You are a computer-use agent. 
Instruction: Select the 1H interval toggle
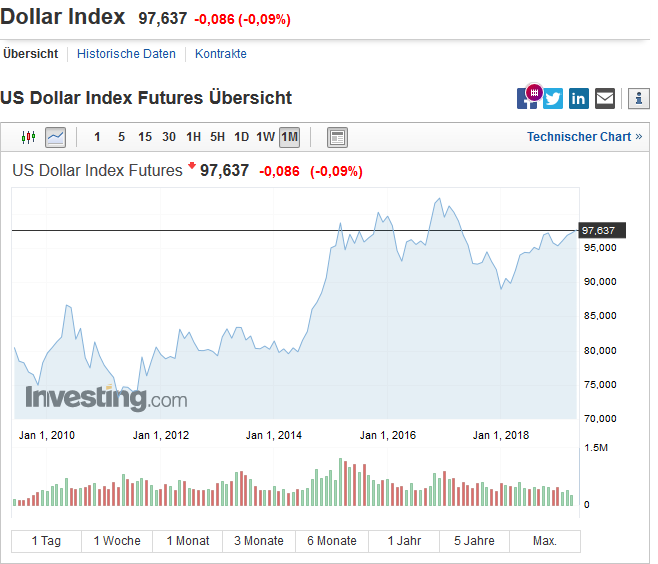coord(193,137)
